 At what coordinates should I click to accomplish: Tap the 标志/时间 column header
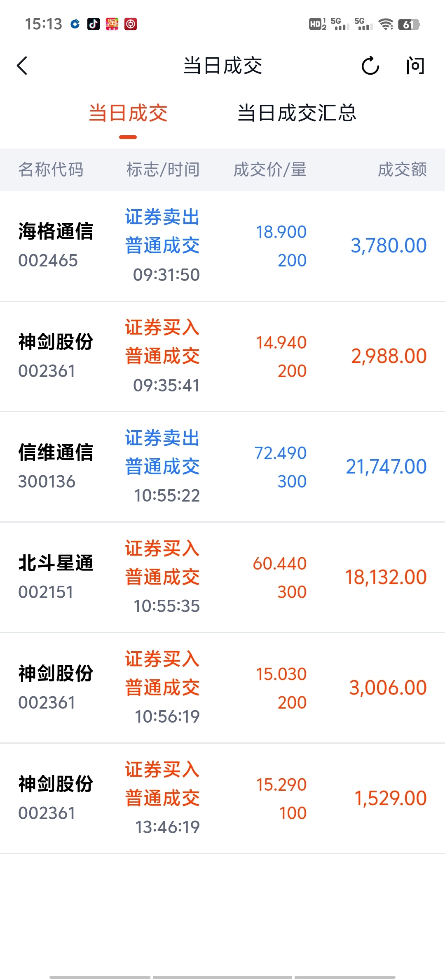point(163,170)
